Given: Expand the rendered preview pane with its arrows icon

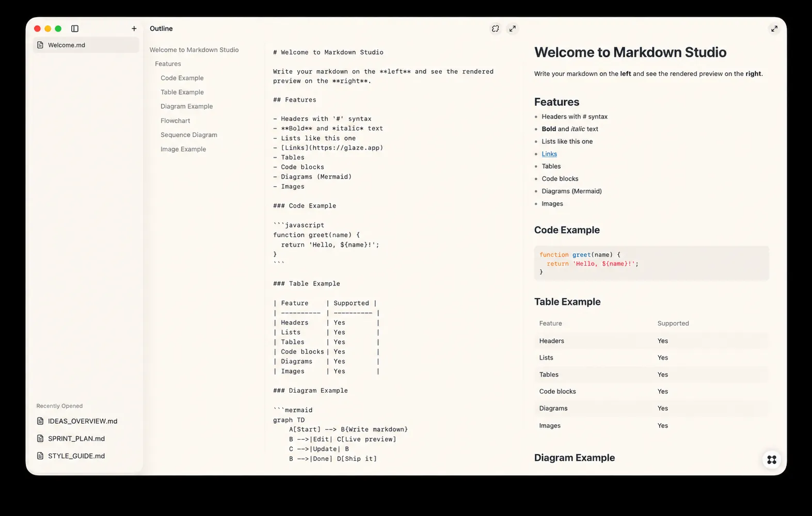Looking at the screenshot, I should tap(774, 29).
